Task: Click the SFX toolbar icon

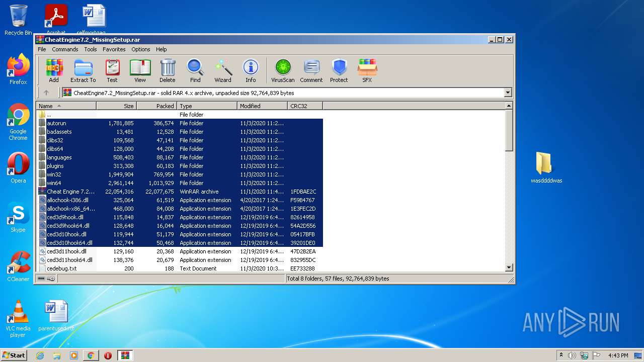Action: click(367, 71)
